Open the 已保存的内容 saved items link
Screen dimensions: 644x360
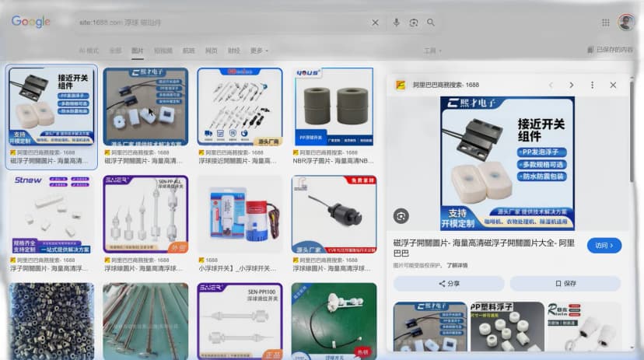(x=610, y=50)
